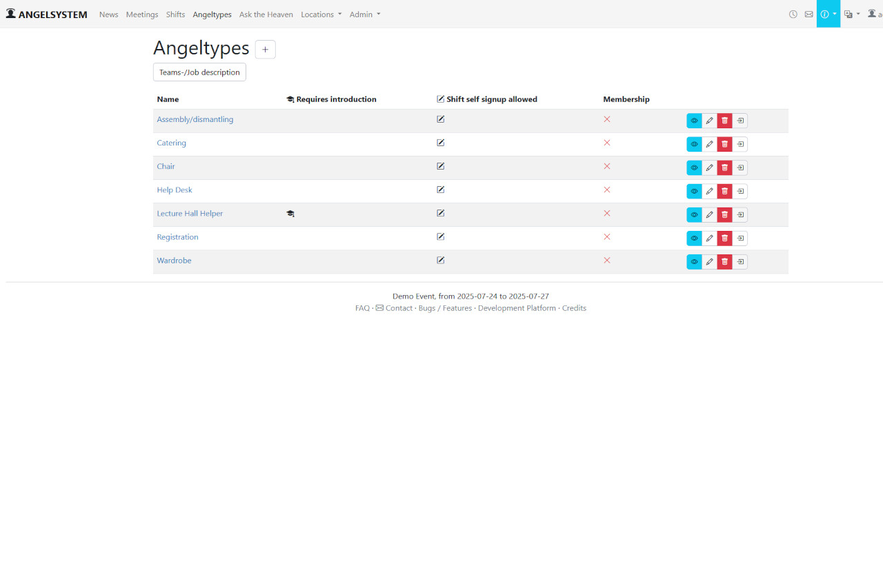Join the Catering angeltype arrow icon
The width and height of the screenshot is (883, 588).
(x=740, y=144)
